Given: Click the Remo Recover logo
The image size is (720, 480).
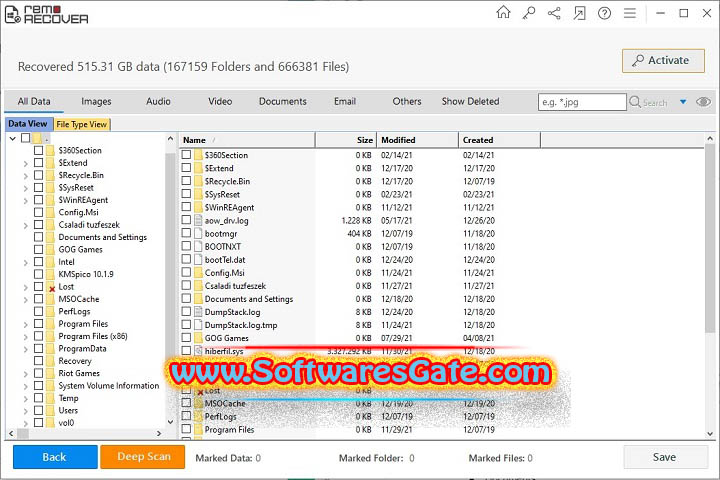Looking at the screenshot, I should pyautogui.click(x=46, y=15).
